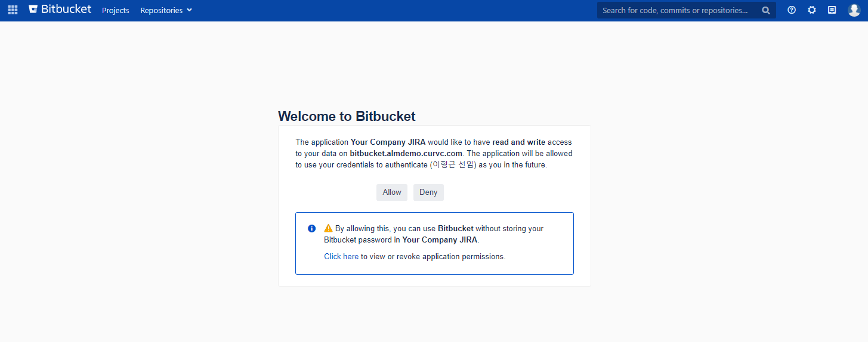Click the blue info circle icon
This screenshot has height=342, width=868.
[311, 228]
